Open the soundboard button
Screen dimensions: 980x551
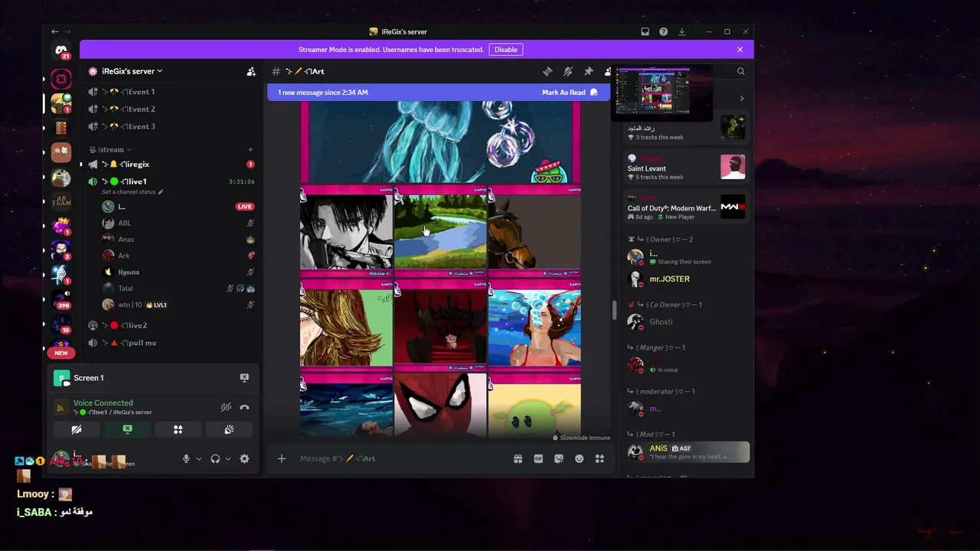point(229,430)
